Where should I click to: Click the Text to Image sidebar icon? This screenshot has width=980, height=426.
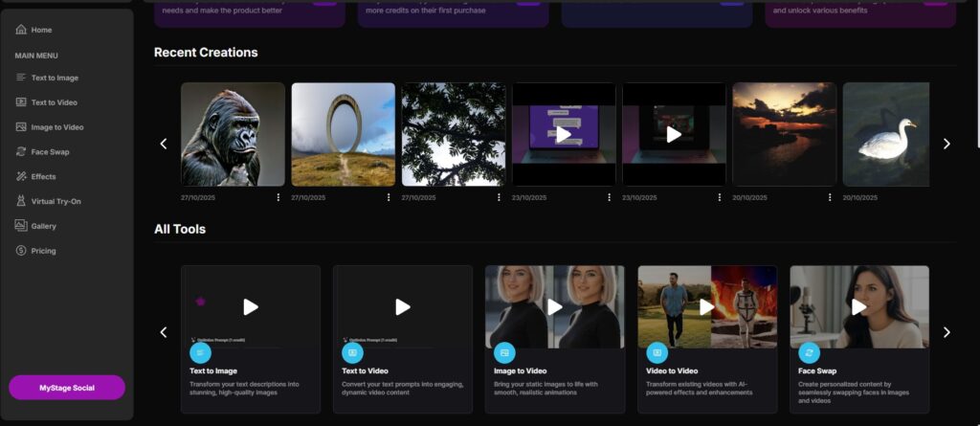(x=21, y=78)
